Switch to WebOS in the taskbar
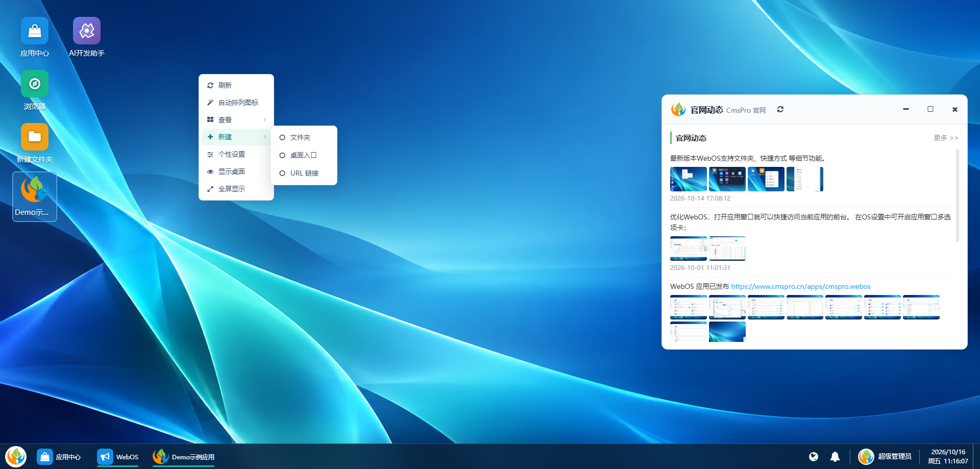The width and height of the screenshot is (980, 469). 118,457
